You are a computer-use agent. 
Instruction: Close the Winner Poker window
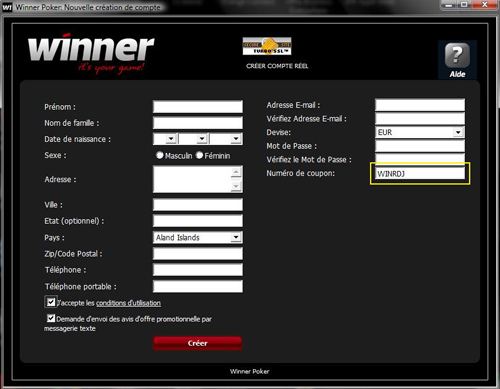point(484,5)
